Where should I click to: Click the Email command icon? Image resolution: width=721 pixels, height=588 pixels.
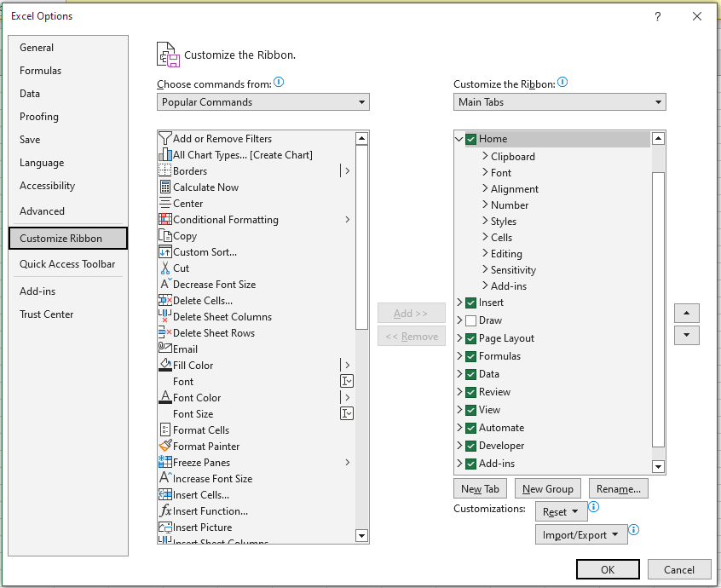tap(165, 348)
